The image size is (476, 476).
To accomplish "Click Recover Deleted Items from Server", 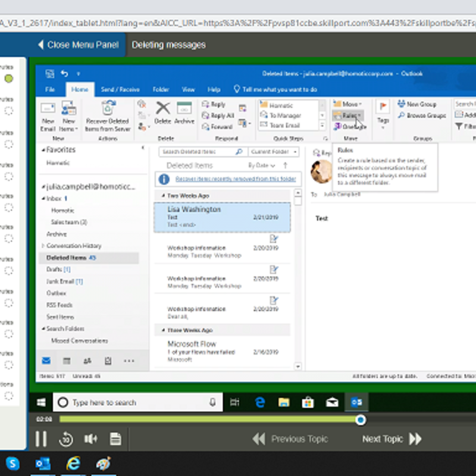I will click(108, 117).
